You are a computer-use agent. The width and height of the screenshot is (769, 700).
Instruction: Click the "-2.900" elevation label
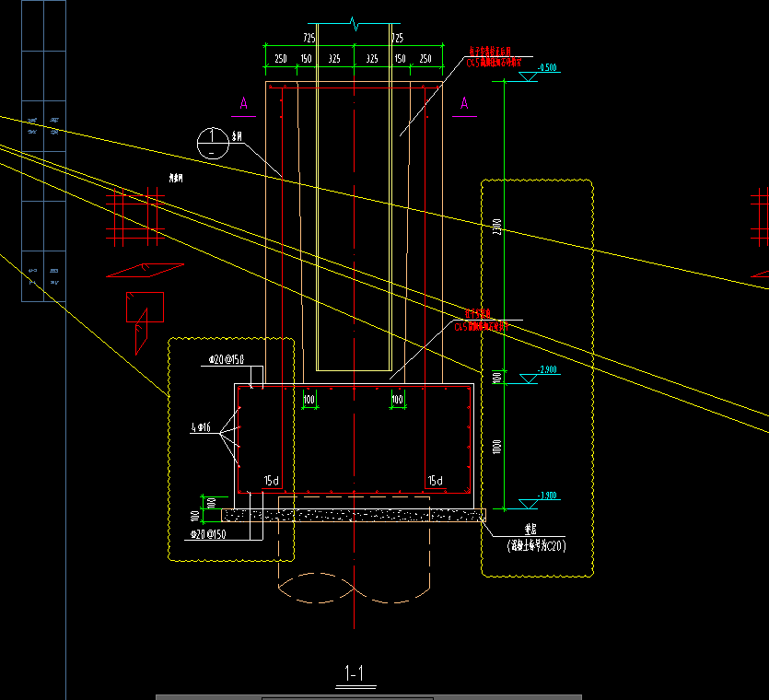tap(547, 369)
